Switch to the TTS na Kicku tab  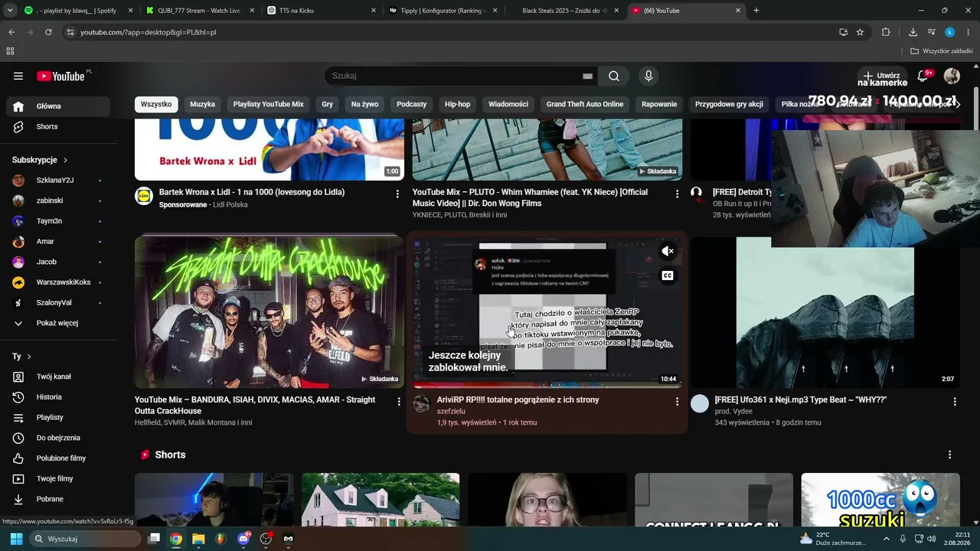[x=322, y=11]
